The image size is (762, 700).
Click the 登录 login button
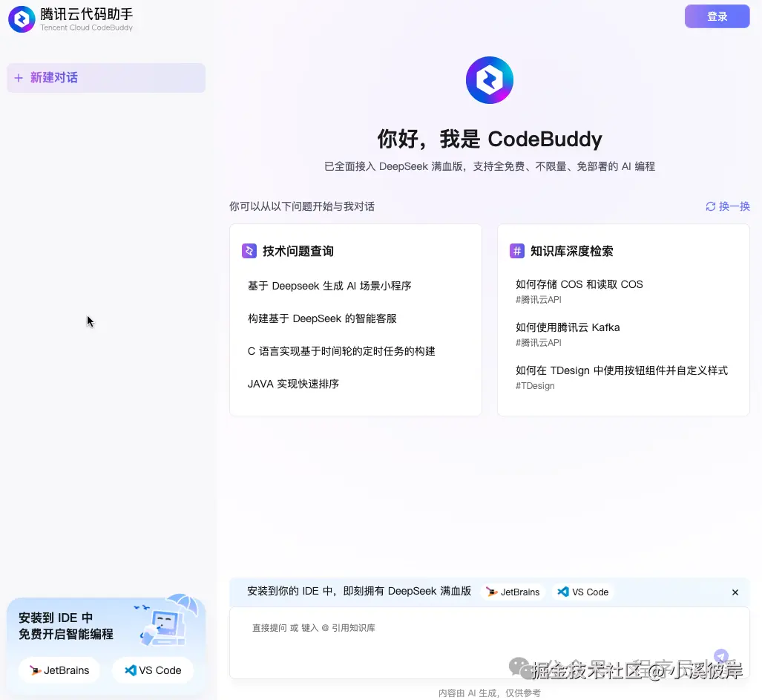pos(717,16)
